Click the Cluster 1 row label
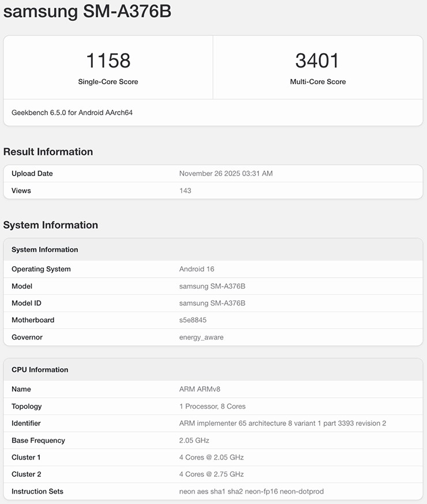This screenshot has height=504, width=427. [x=26, y=457]
